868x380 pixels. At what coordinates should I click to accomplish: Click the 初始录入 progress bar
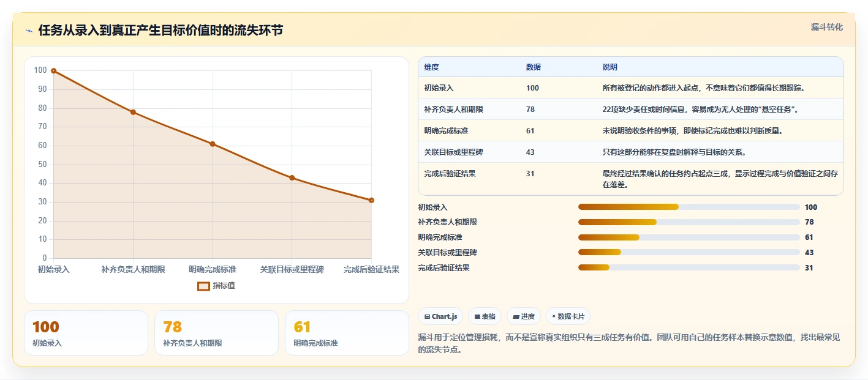point(689,207)
